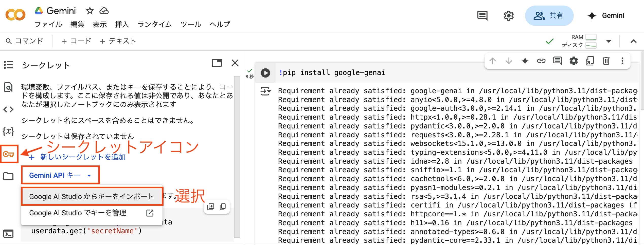This screenshot has width=644, height=246.
Task: Click the RAM and ディスク usage indicator
Action: tap(579, 41)
